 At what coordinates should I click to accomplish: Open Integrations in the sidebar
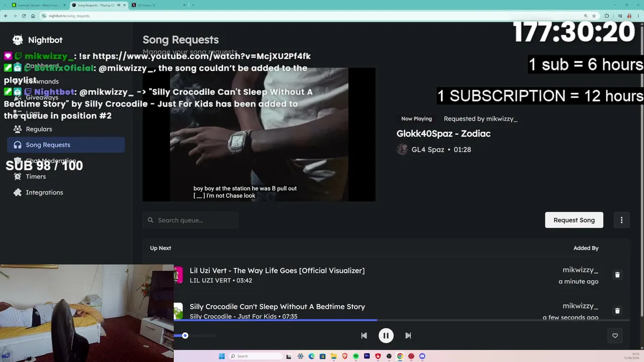[44, 193]
